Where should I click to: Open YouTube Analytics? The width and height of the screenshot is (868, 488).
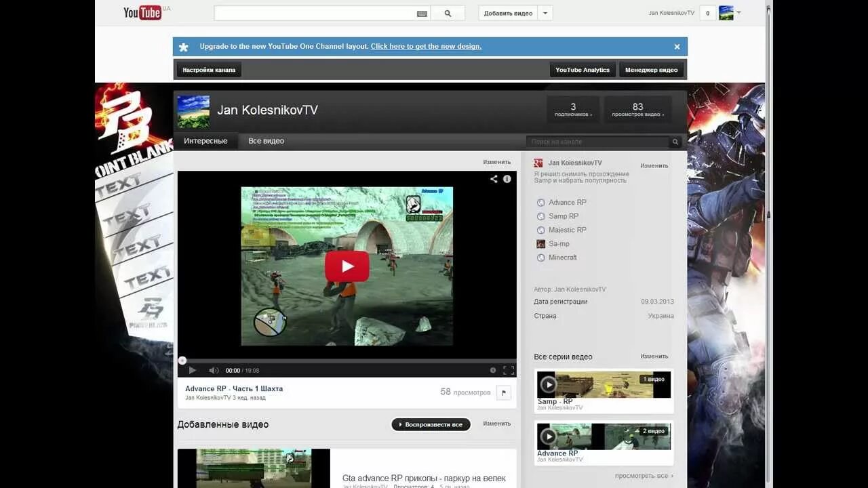pyautogui.click(x=583, y=70)
